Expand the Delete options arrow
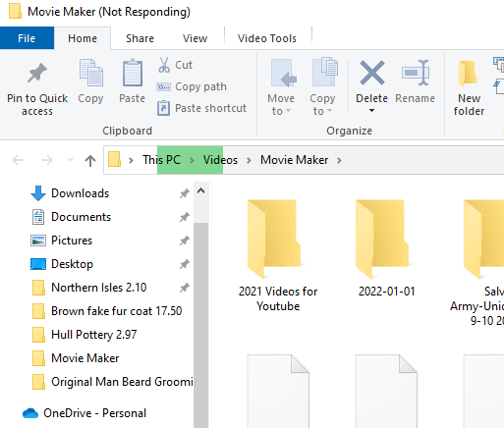504x428 pixels. [x=371, y=111]
